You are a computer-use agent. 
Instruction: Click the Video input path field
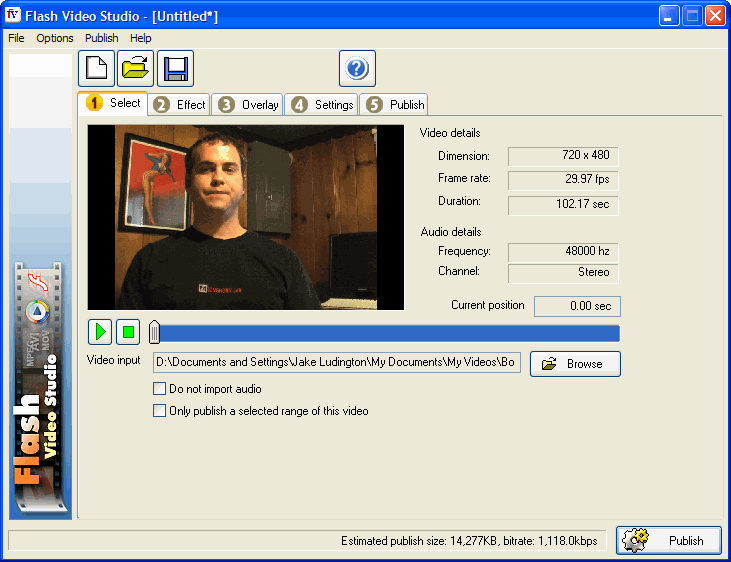tap(337, 362)
